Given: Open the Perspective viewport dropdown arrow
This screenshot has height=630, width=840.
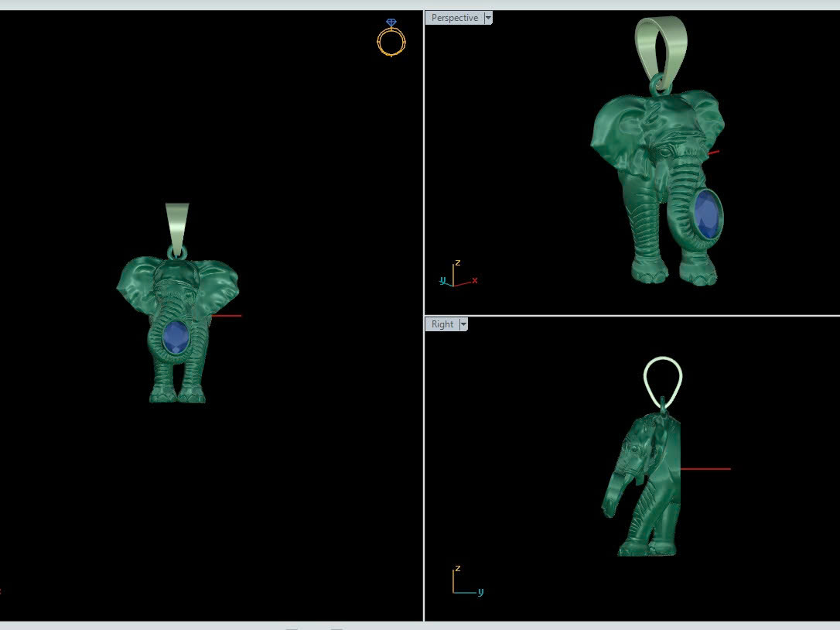Looking at the screenshot, I should click(488, 18).
